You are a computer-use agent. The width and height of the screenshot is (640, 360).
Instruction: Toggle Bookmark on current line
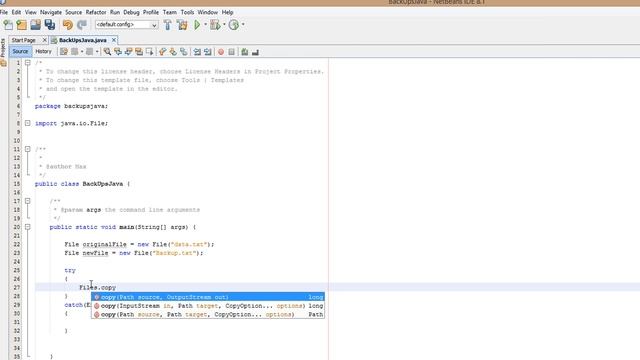click(184, 52)
